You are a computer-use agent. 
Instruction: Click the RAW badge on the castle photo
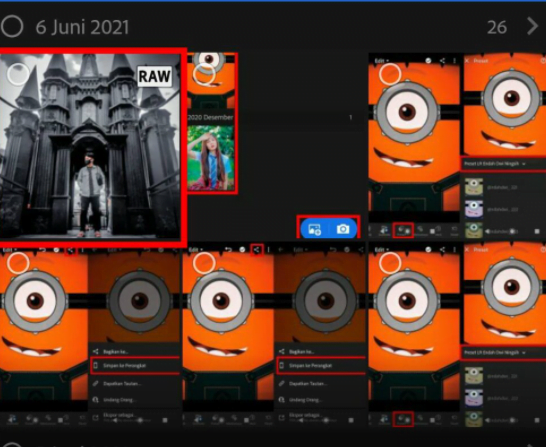click(x=155, y=76)
